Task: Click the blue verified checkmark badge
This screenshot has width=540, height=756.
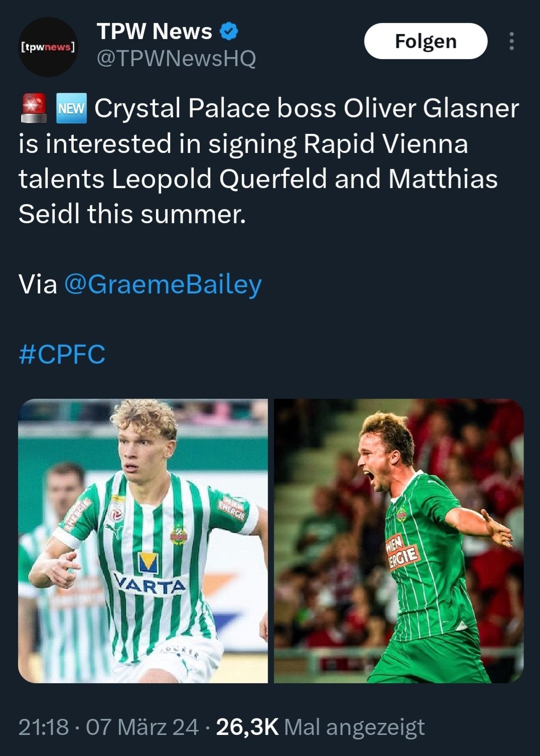Action: click(x=228, y=32)
